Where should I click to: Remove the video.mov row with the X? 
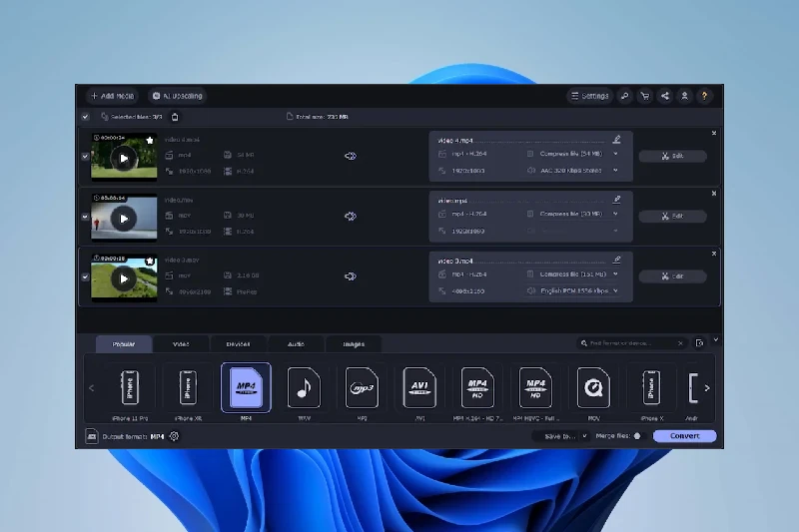(x=714, y=194)
